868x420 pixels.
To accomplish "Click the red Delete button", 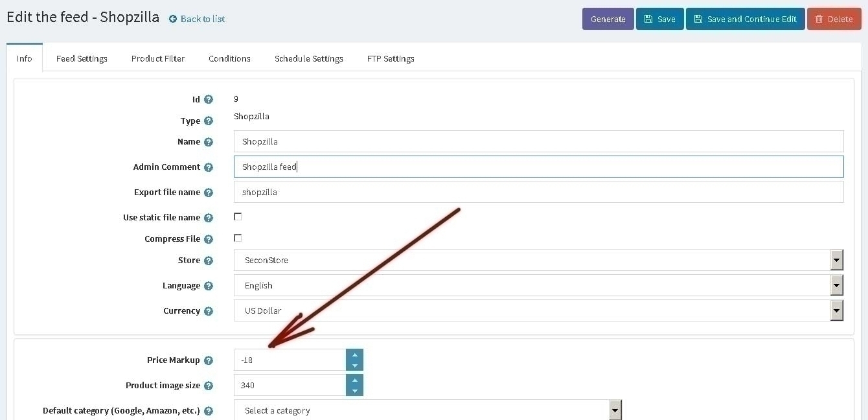I will click(834, 19).
